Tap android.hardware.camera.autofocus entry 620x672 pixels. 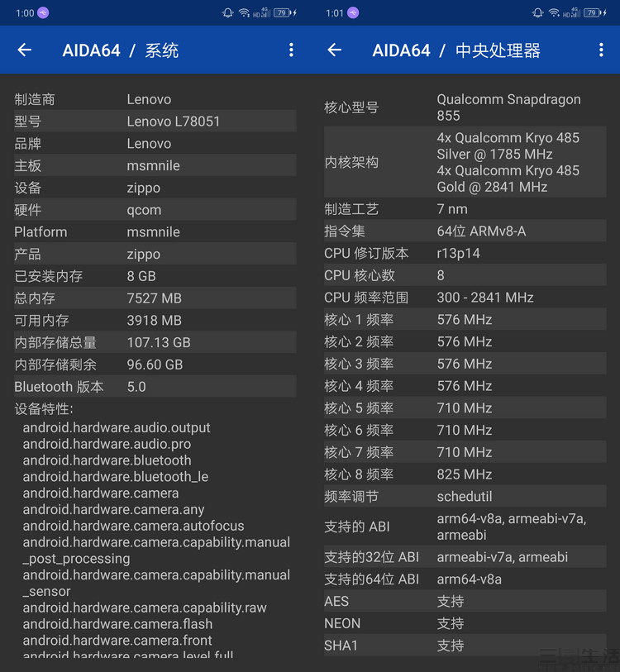click(133, 526)
